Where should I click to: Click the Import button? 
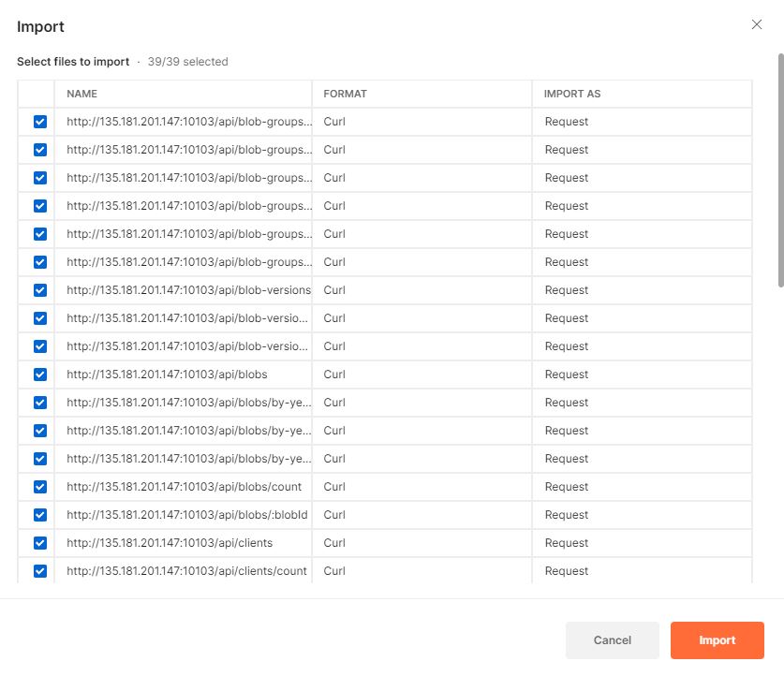[717, 640]
